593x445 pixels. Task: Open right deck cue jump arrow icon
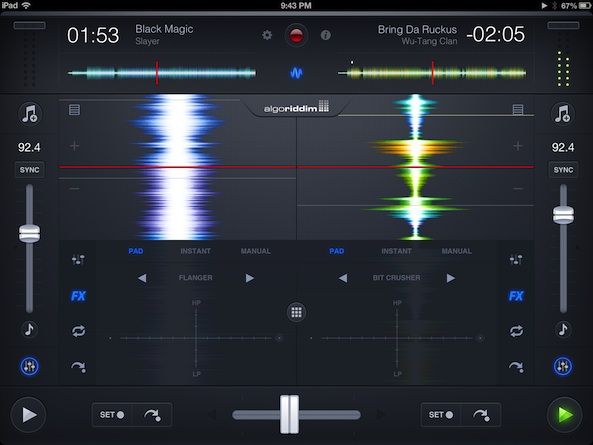pos(516,367)
